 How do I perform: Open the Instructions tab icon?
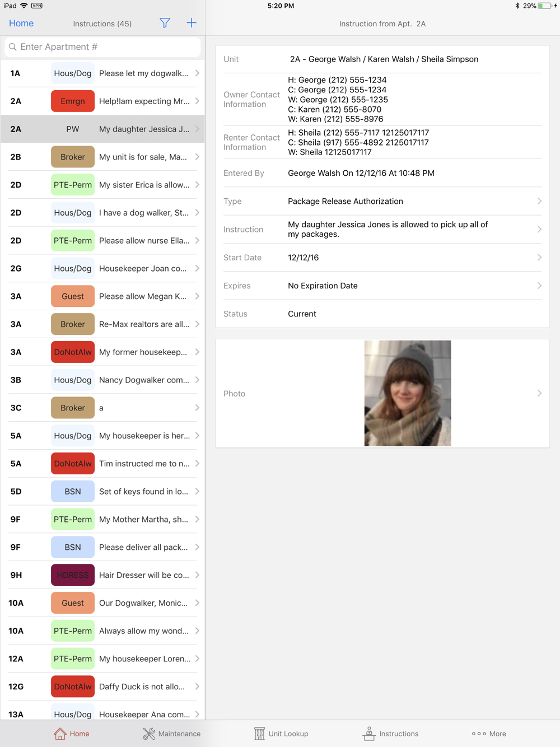pos(369,734)
